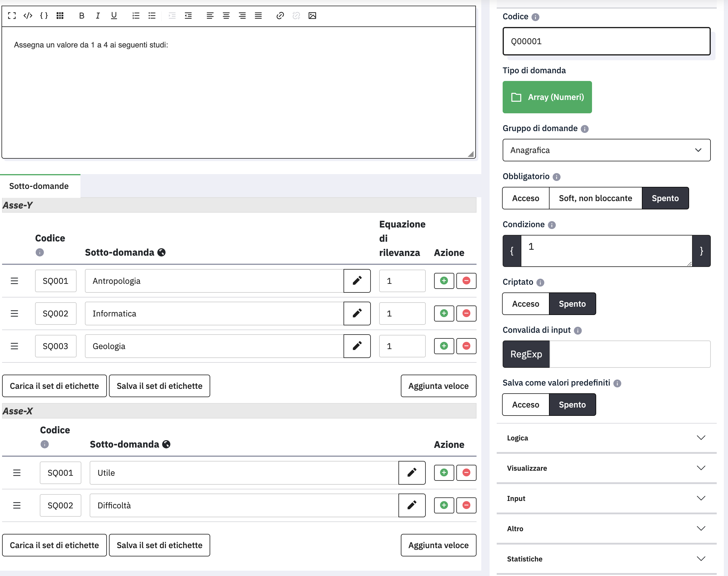
Task: Click the insert link icon
Action: 280,15
